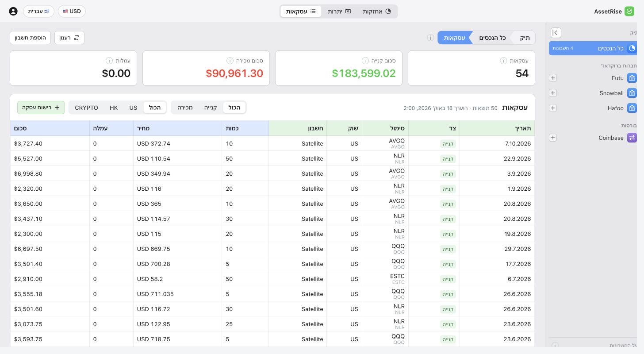Open the USD currency selector

[72, 11]
